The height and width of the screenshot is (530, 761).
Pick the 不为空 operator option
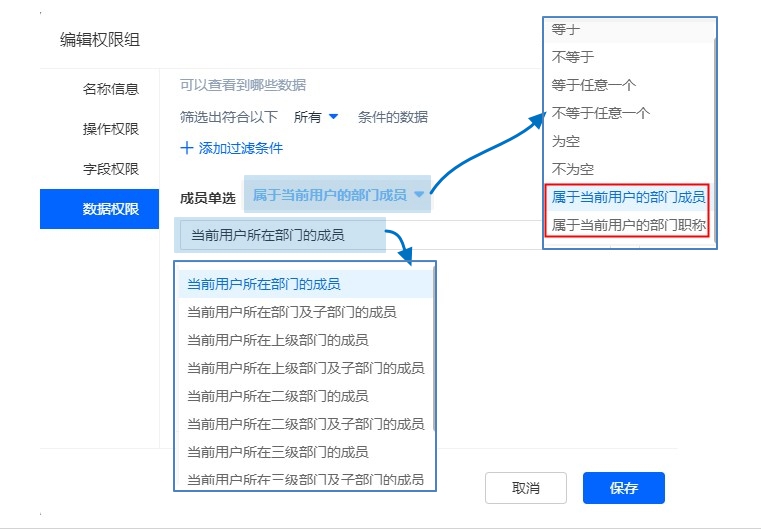[x=573, y=169]
